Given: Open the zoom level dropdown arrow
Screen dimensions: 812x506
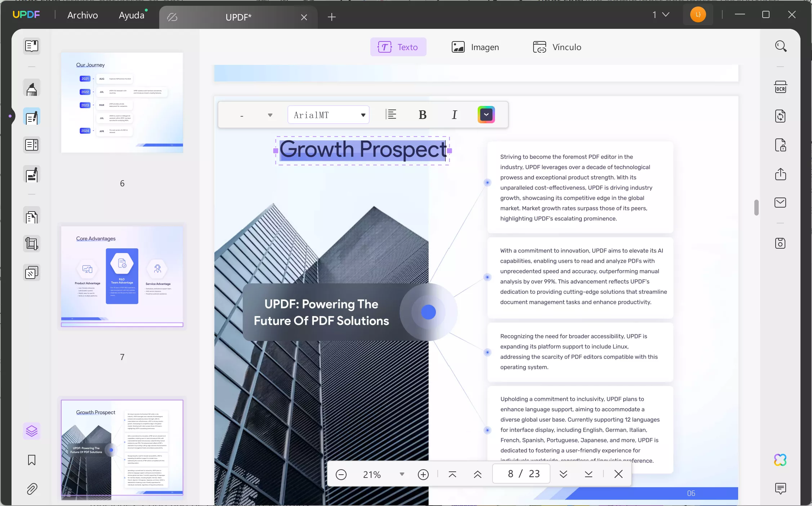Looking at the screenshot, I should point(402,474).
